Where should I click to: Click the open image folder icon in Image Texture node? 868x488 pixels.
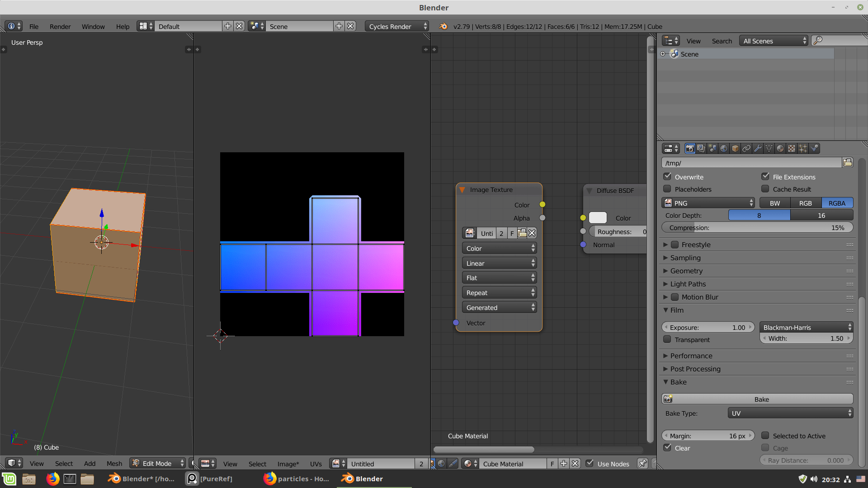pos(522,233)
